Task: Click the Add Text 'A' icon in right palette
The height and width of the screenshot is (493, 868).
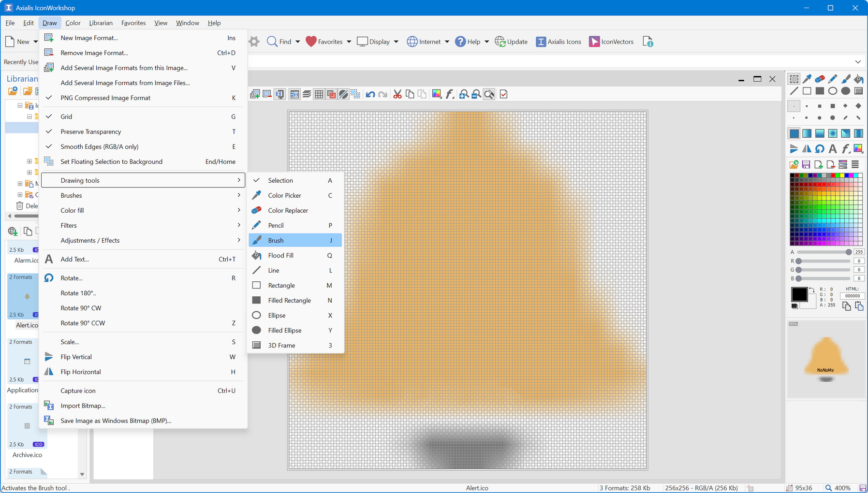Action: (x=833, y=148)
